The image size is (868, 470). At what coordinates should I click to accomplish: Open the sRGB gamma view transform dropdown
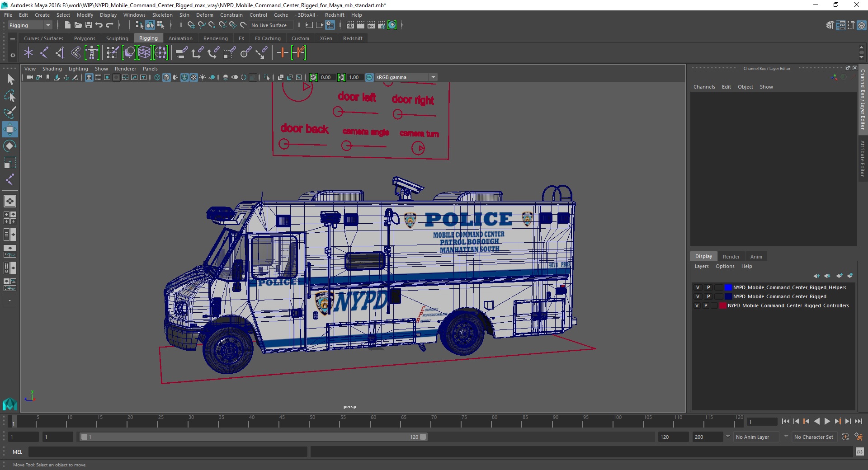coord(406,77)
